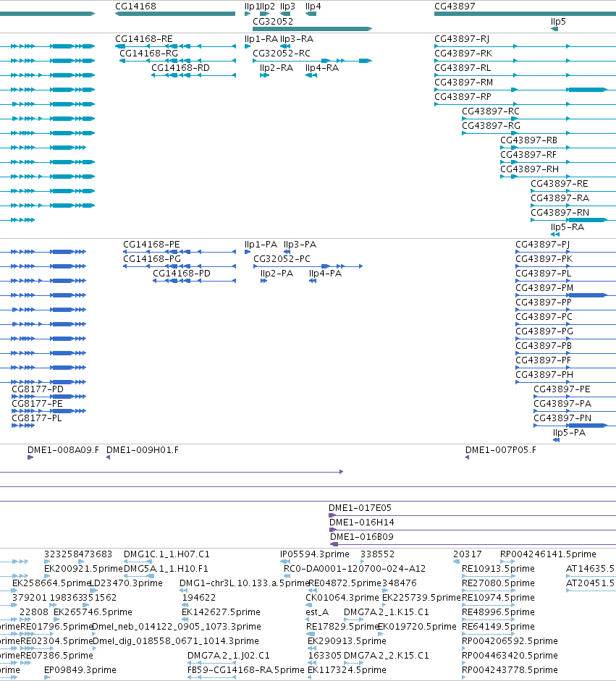Click clone DME1-016B09
The height and width of the screenshot is (681, 616).
[x=473, y=544]
